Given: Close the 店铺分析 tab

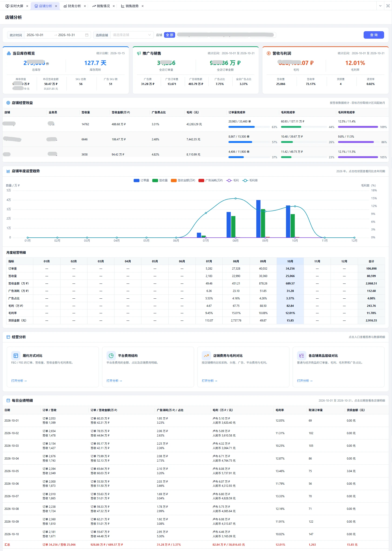Looking at the screenshot, I should point(56,6).
